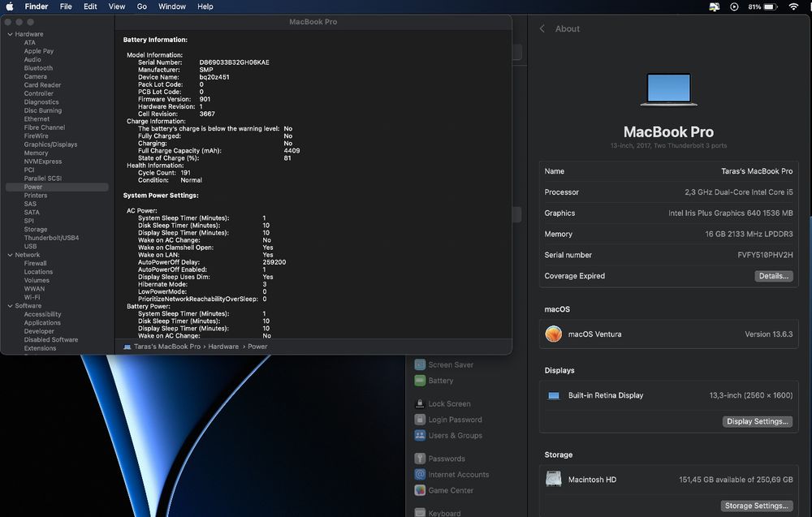812x517 pixels.
Task: Select Storage in the hardware list
Action: (x=36, y=229)
